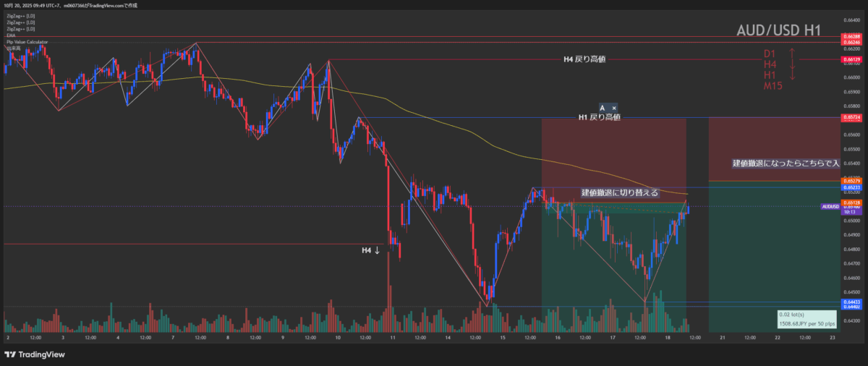
Task: Click the 0.02 lot(s) pip value box
Action: pos(807,319)
